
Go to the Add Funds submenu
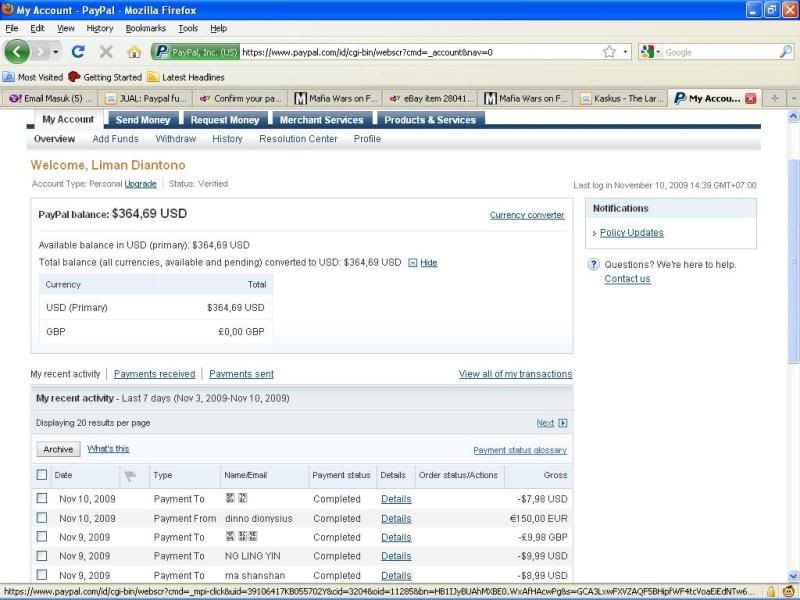[x=115, y=139]
